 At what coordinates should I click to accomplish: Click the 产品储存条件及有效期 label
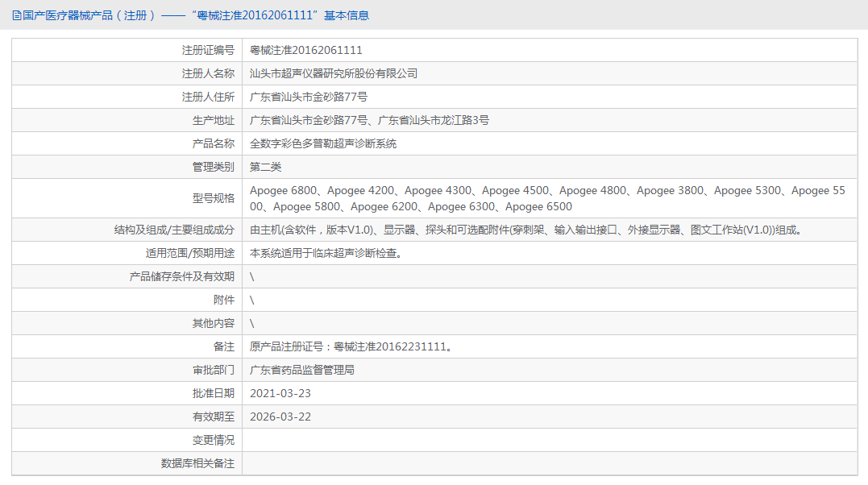182,276
